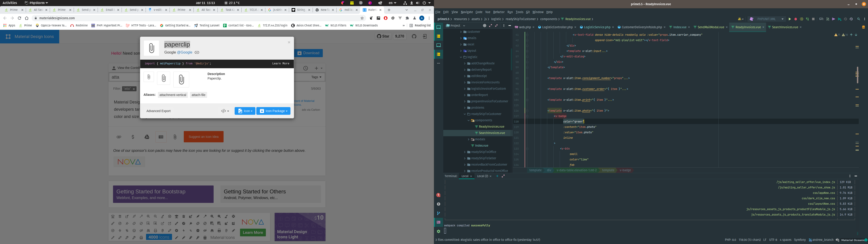Click the browser home icon
Image resolution: width=868 pixels, height=244 pixels.
27,18
